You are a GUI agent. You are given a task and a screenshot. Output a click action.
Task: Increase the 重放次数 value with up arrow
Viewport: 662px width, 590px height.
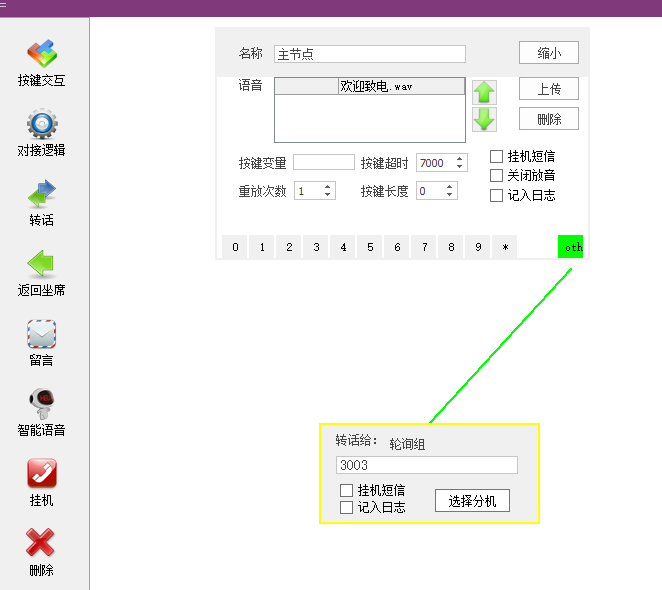[327, 187]
